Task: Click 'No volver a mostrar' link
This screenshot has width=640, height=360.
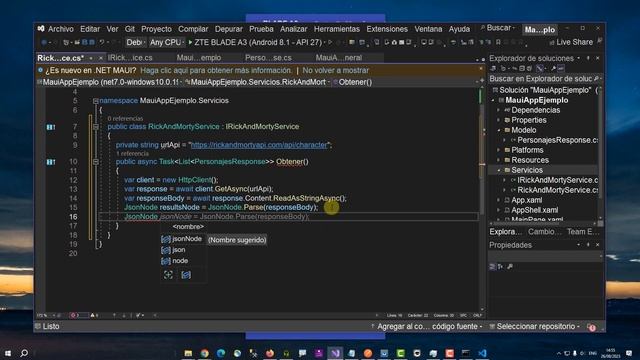Action: pyautogui.click(x=336, y=71)
